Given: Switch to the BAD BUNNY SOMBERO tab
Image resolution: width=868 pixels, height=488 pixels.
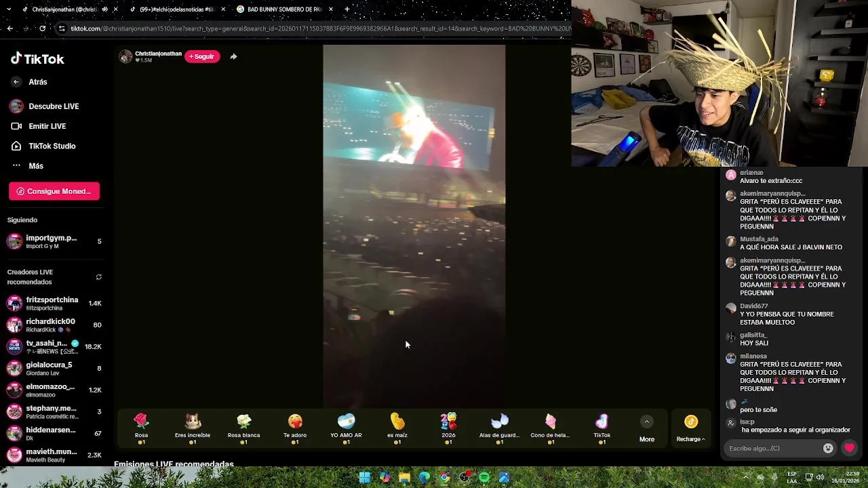Looking at the screenshot, I should click(284, 9).
